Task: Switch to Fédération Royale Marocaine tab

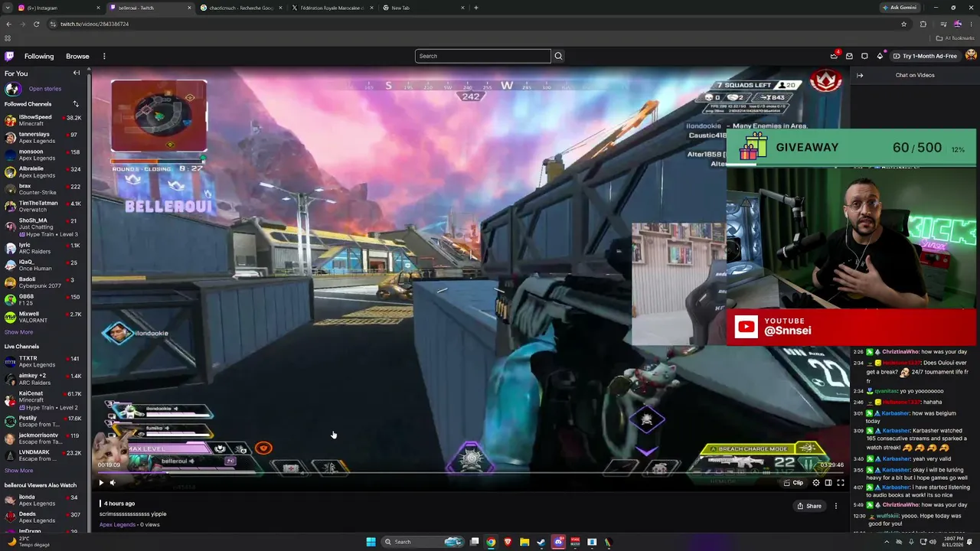Action: click(333, 8)
